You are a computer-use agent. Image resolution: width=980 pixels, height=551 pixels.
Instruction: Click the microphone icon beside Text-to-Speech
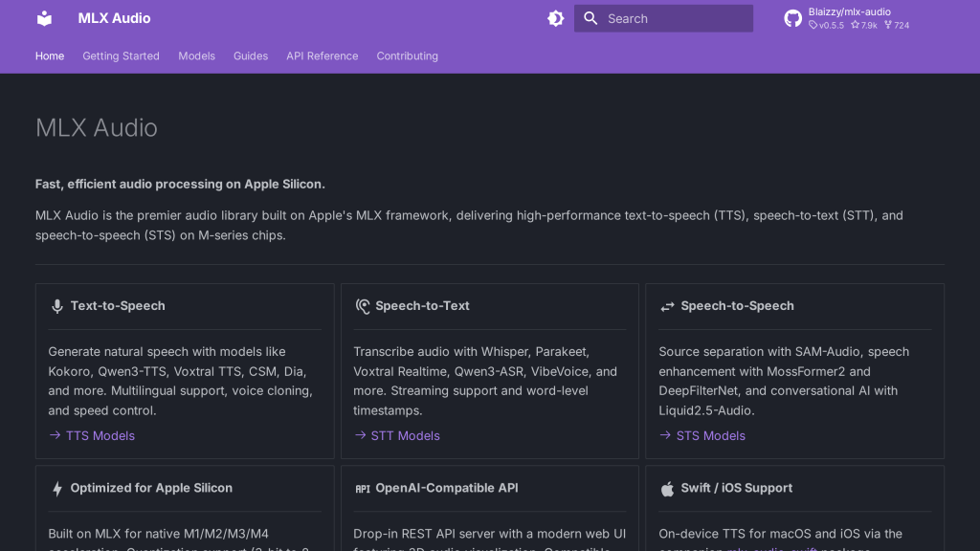(x=56, y=306)
